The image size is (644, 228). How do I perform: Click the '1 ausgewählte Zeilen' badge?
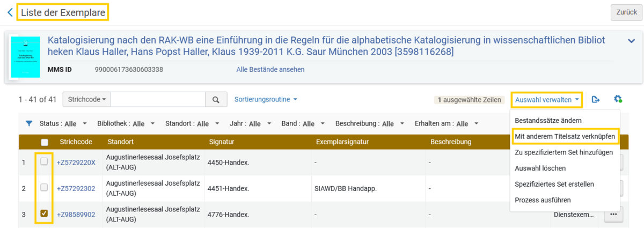(x=469, y=100)
